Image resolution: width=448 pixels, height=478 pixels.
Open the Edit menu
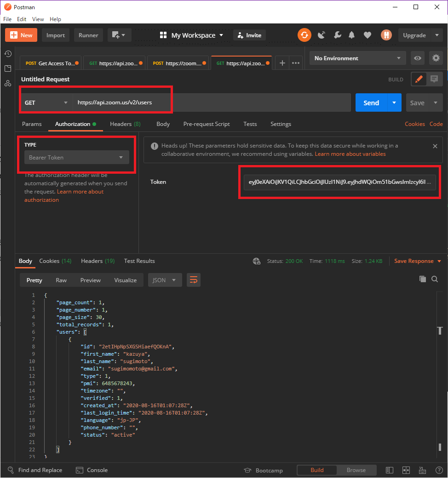[21, 19]
